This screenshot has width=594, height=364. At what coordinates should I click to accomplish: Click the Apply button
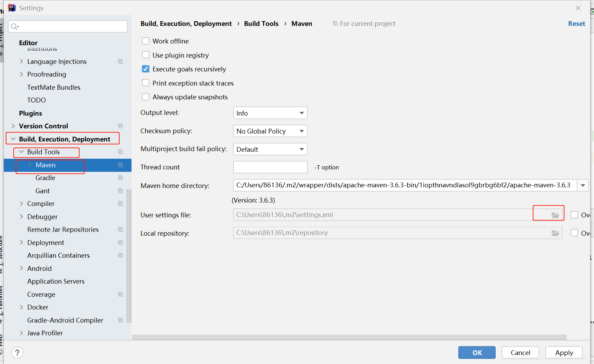(x=564, y=353)
